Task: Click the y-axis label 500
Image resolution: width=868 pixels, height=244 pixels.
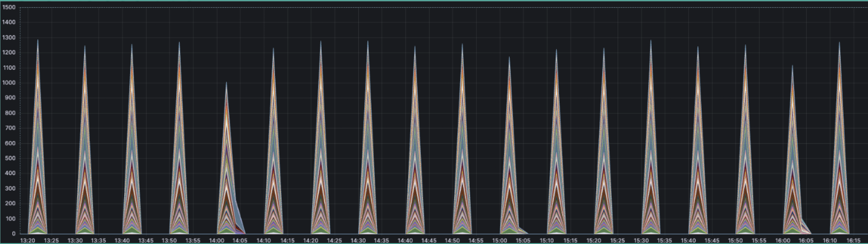Action: [x=10, y=158]
